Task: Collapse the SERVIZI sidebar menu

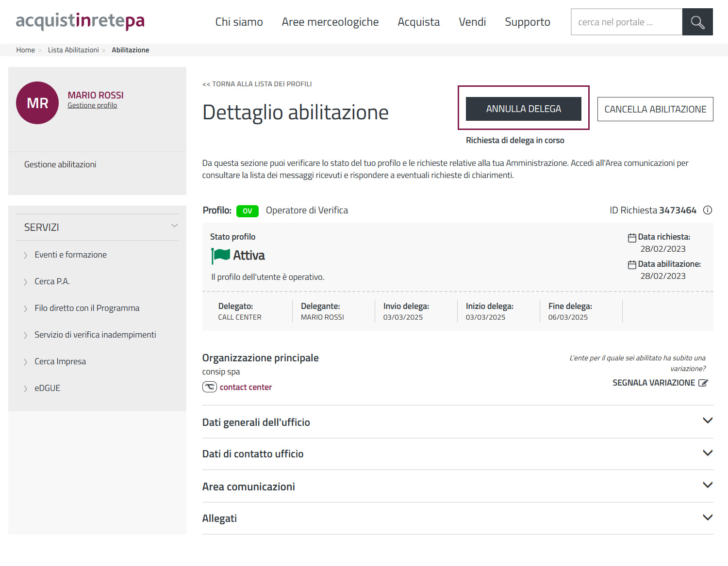Action: point(174,226)
